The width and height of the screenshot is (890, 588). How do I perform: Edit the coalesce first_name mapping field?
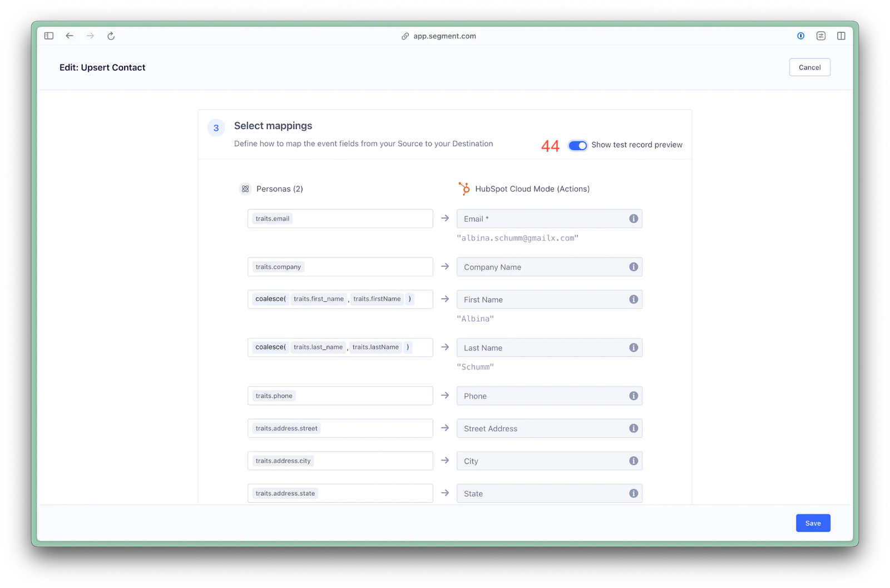pyautogui.click(x=423, y=299)
